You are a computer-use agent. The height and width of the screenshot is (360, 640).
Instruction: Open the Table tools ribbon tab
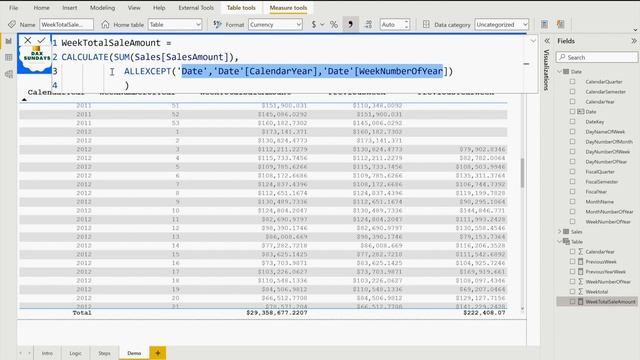point(241,8)
